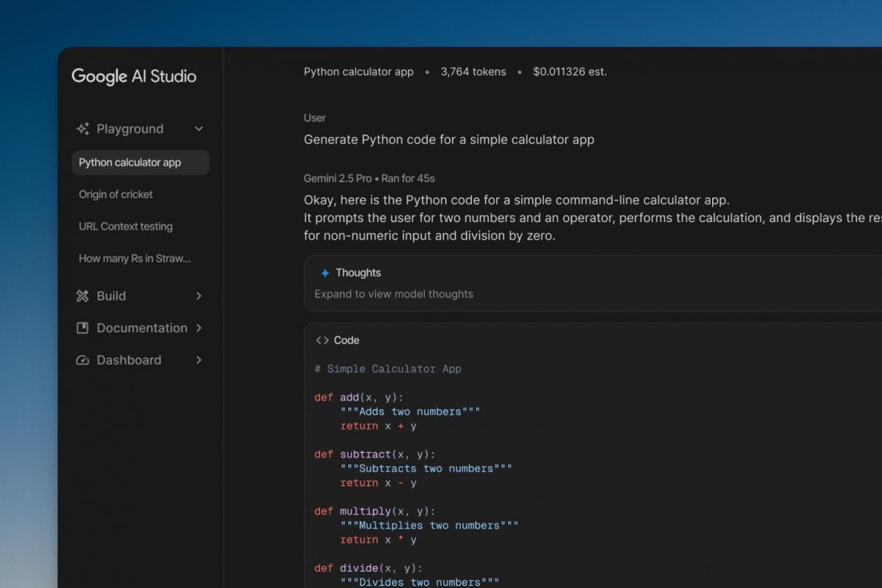882x588 pixels.
Task: Click the token count display
Action: (473, 71)
